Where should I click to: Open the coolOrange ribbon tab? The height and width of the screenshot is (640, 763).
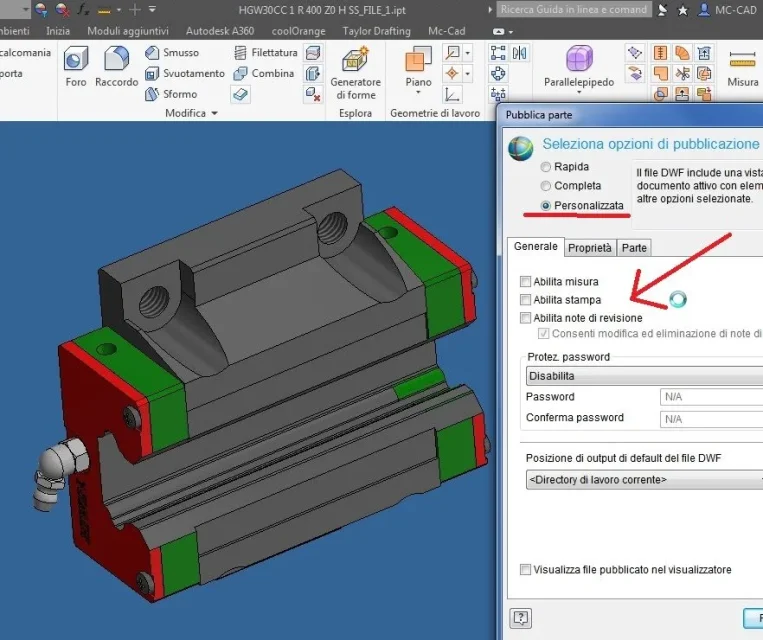299,31
